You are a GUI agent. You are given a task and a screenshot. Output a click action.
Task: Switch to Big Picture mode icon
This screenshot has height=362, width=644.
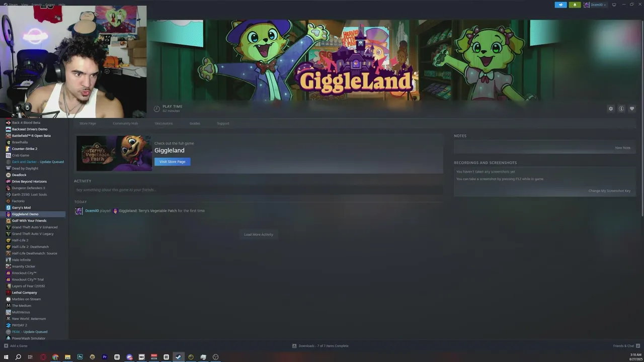coord(614,5)
